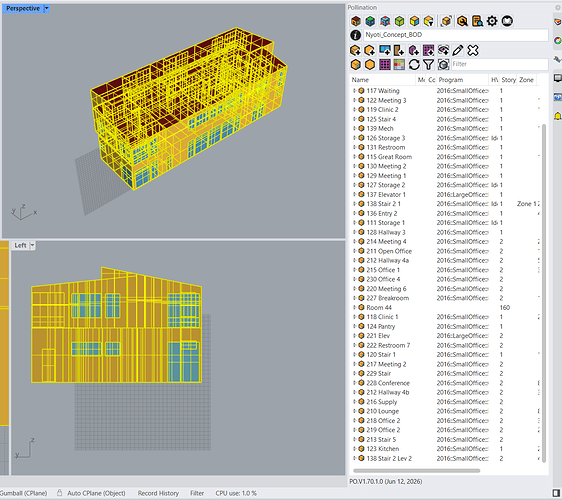Click the model info icon
The width and height of the screenshot is (562, 500).
pyautogui.click(x=356, y=35)
